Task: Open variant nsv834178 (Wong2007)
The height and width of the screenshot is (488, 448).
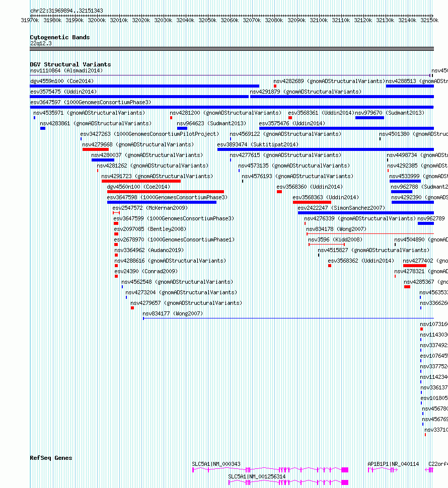Action: coord(336,229)
